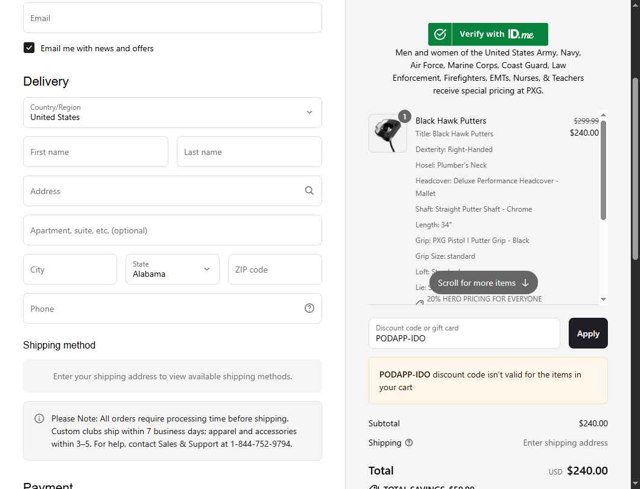
Task: Click the info icon beside Please Note
Action: 39,418
